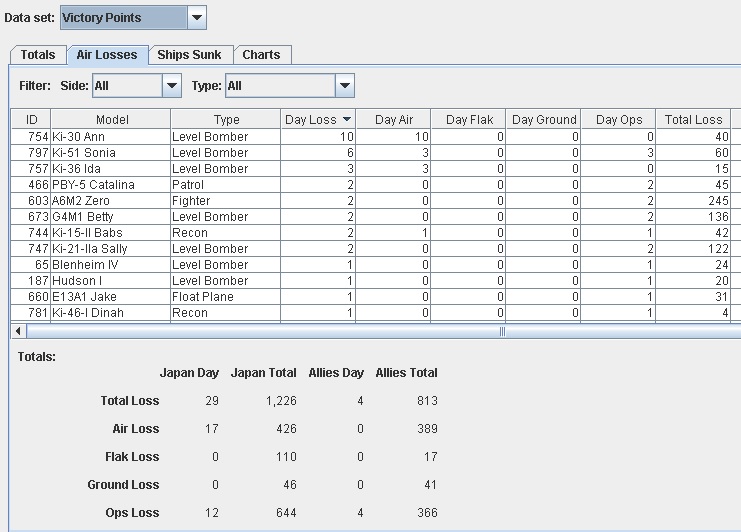This screenshot has height=532, width=741.
Task: Switch to the Charts tab
Action: point(261,54)
